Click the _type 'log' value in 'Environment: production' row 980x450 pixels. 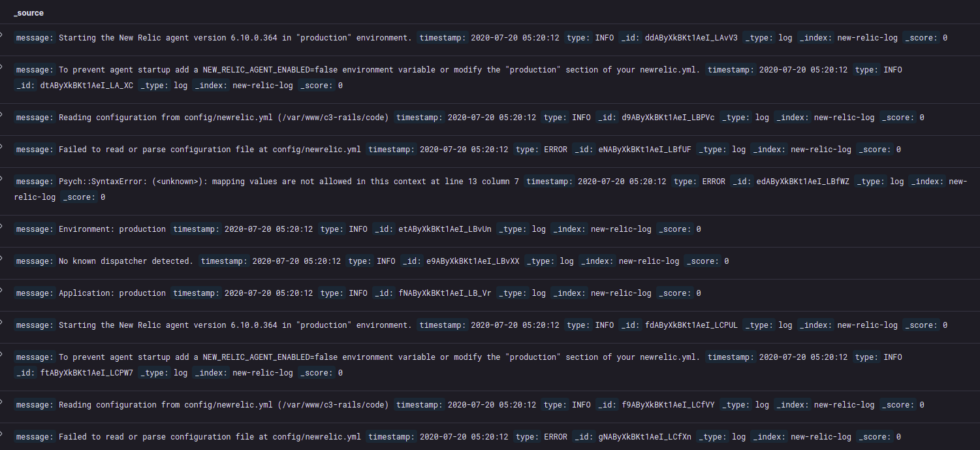pos(539,229)
